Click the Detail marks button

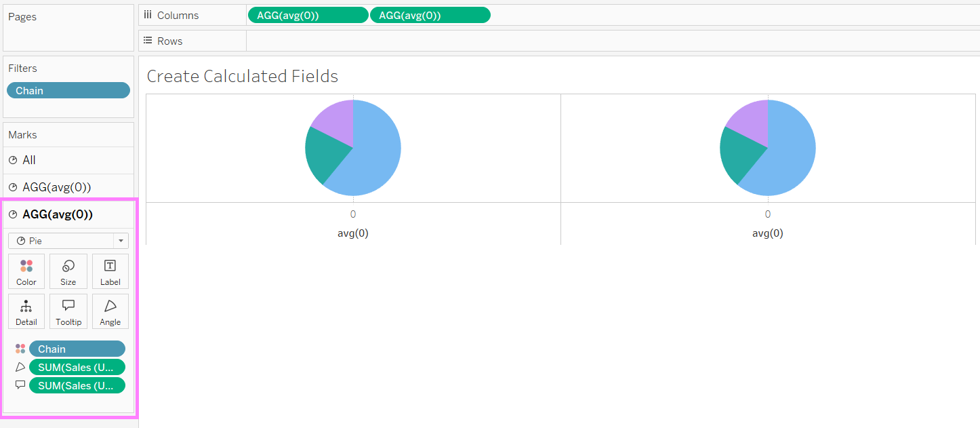pos(26,311)
